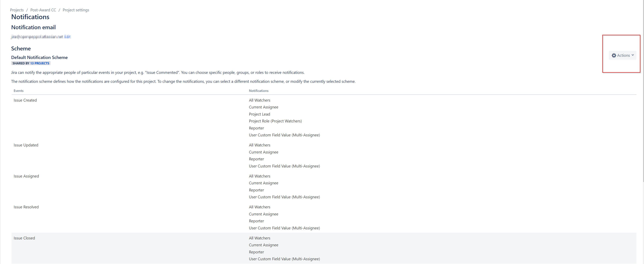Click the Notification email heading

pyautogui.click(x=33, y=27)
